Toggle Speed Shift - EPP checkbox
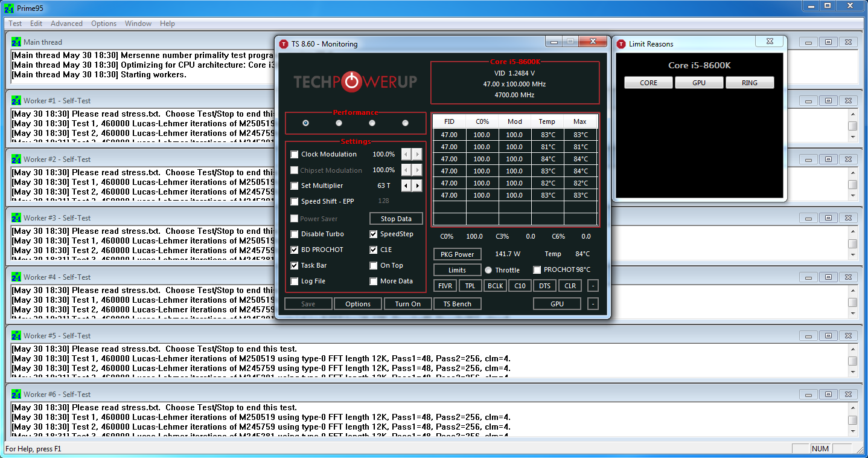Viewport: 868px width, 458px height. pos(295,202)
